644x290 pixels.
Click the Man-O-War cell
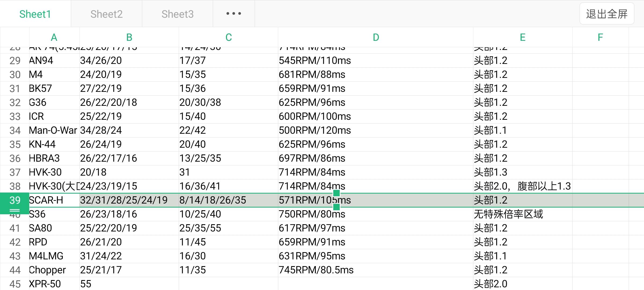pos(54,130)
